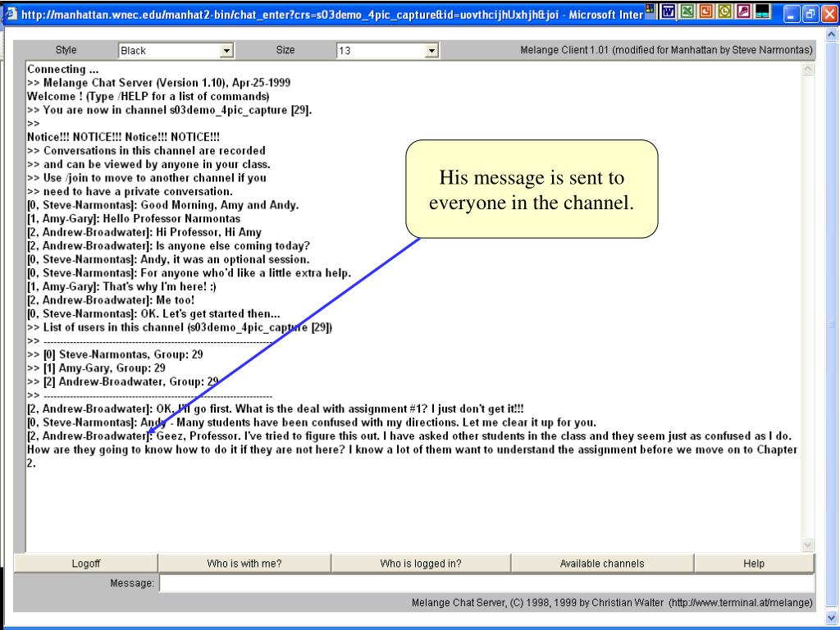Click the 'For anyone who'd like a little extra help.' message
The height and width of the screenshot is (630, 840).
[246, 272]
